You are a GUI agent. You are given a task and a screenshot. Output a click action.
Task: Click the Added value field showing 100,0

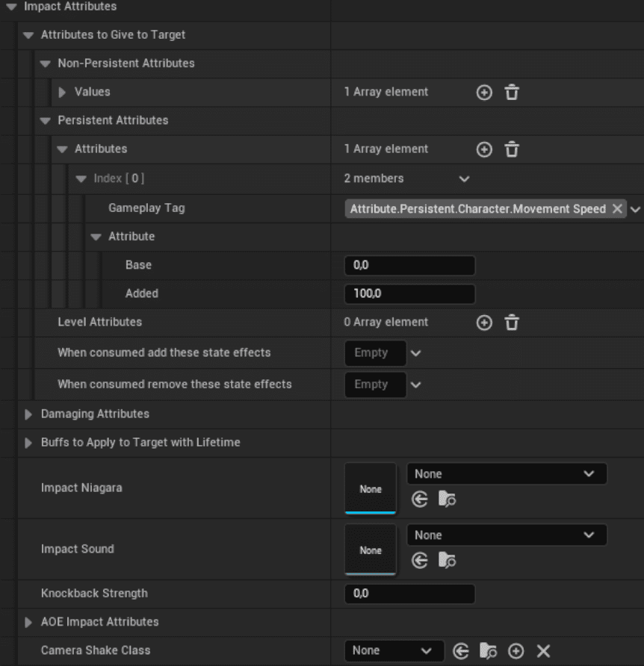(x=409, y=293)
